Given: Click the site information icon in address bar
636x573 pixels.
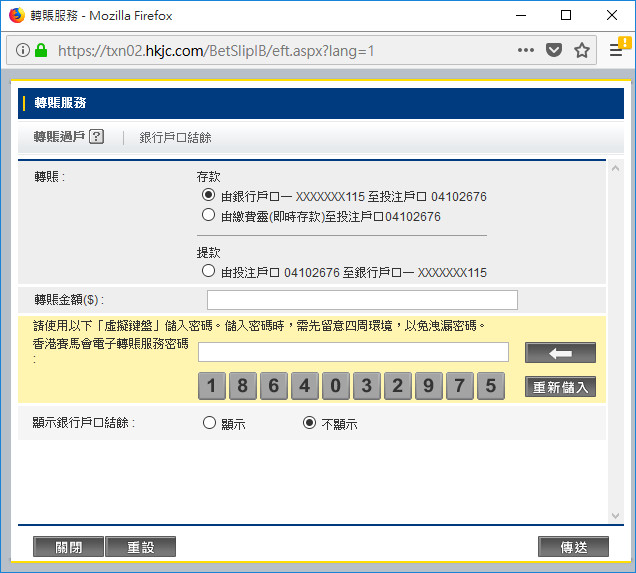Looking at the screenshot, I should click(23, 50).
